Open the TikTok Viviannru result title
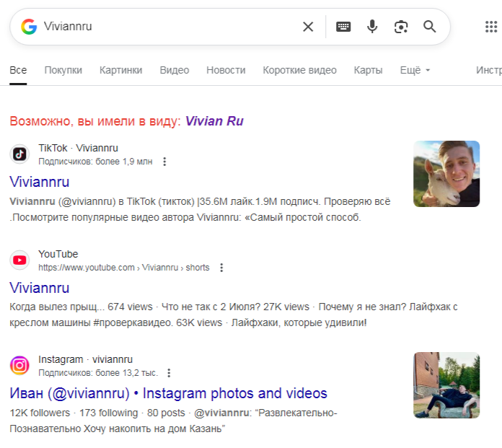 40,182
